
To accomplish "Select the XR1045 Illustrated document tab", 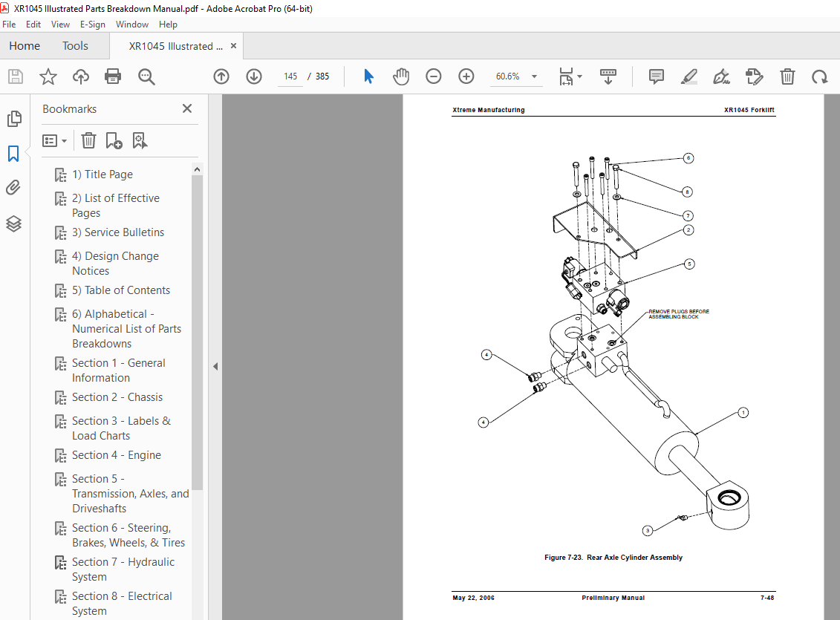I will click(176, 46).
